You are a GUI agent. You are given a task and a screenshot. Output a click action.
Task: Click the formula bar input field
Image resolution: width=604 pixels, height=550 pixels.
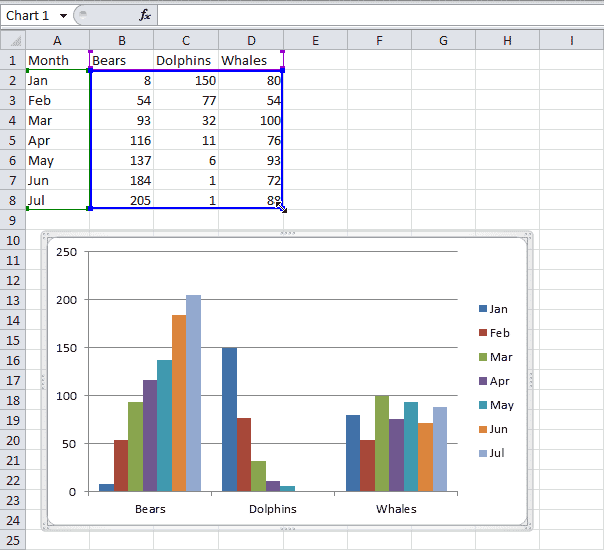380,15
